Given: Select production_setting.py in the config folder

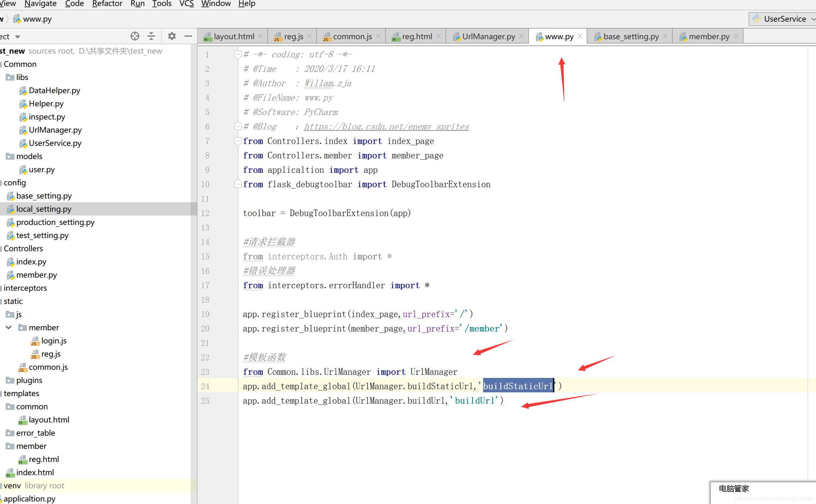Looking at the screenshot, I should 55,222.
